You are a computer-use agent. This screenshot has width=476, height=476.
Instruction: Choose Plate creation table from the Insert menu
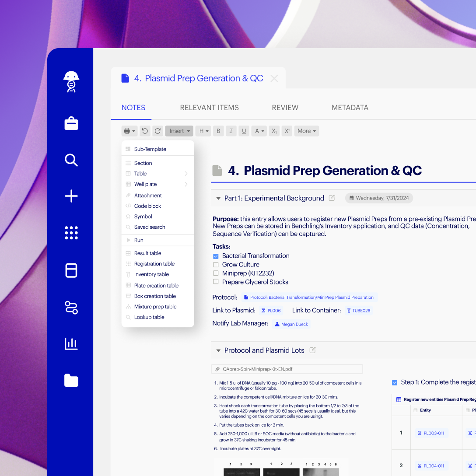pos(158,286)
